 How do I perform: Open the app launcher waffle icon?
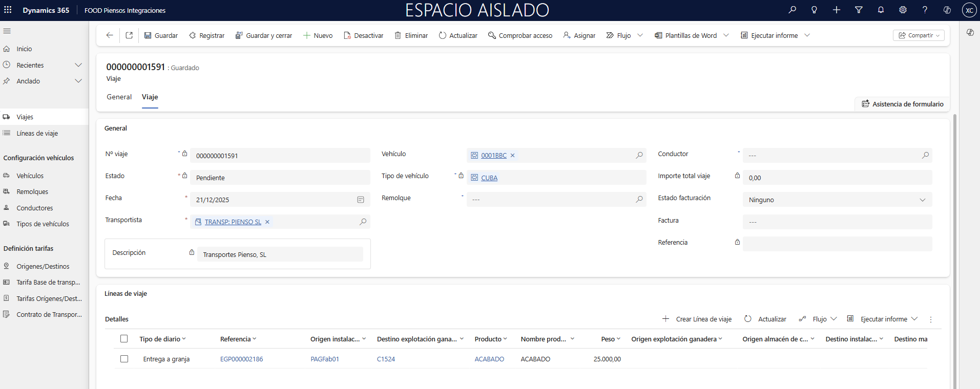(8, 10)
